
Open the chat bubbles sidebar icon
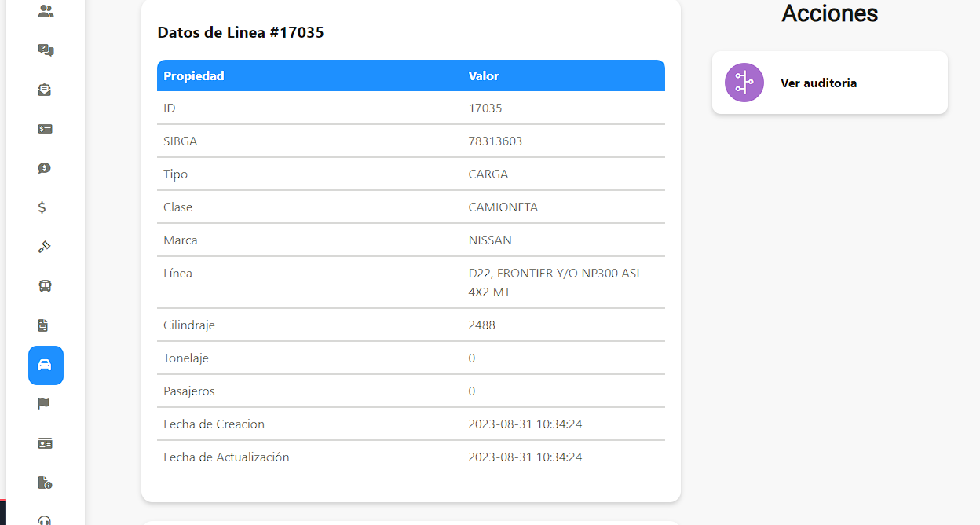coord(46,50)
